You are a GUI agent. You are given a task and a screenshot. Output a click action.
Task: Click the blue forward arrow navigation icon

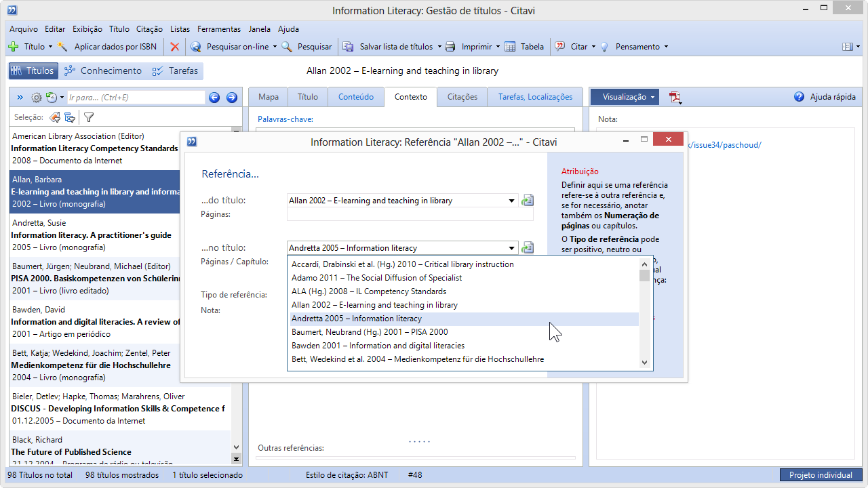pos(232,98)
